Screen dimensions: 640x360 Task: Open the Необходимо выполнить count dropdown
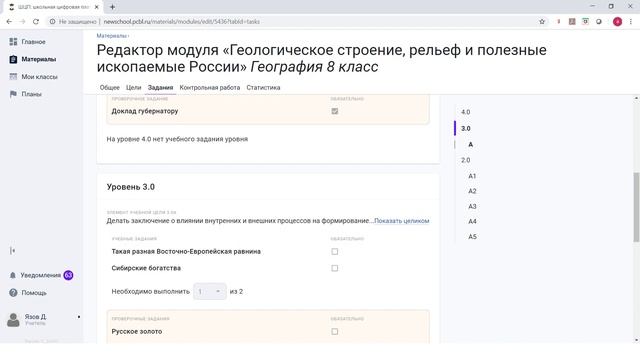click(210, 291)
